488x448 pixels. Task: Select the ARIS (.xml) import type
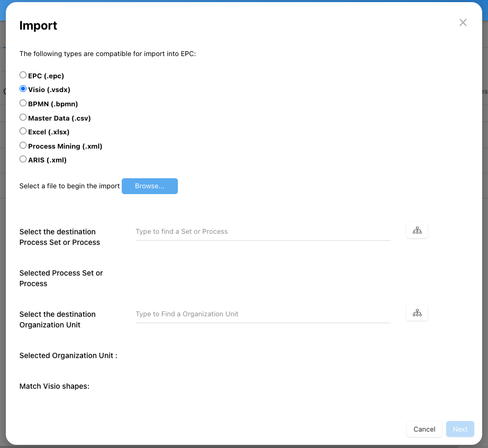[x=23, y=159]
